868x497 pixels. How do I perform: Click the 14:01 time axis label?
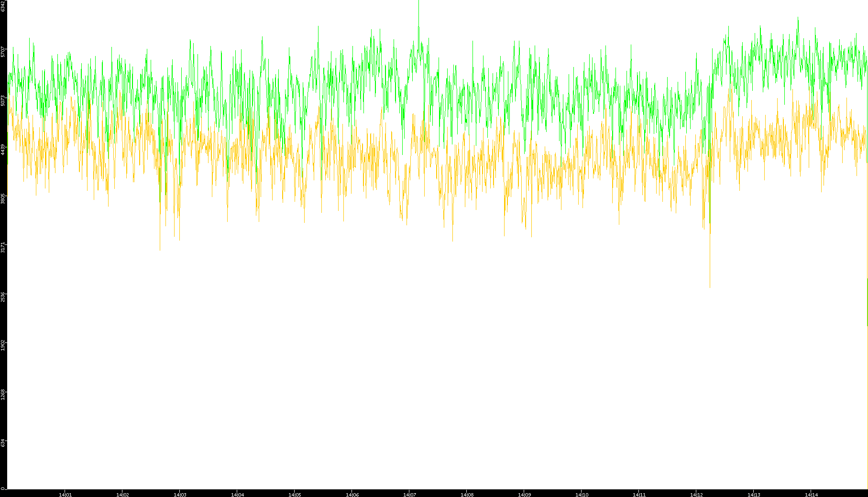point(65,495)
